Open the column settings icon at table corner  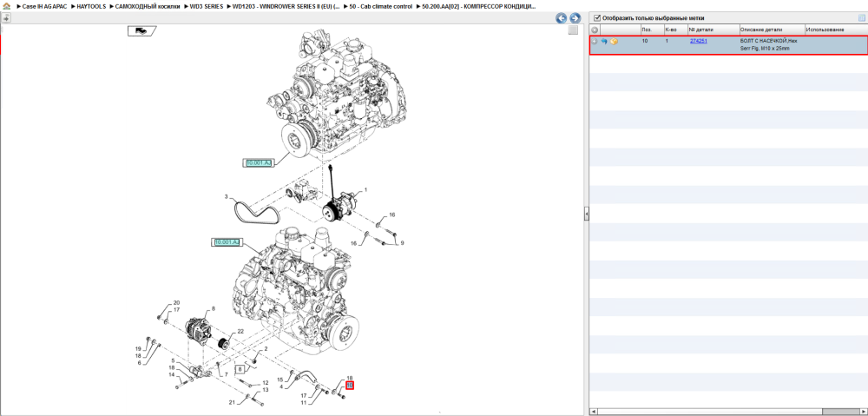pyautogui.click(x=861, y=17)
